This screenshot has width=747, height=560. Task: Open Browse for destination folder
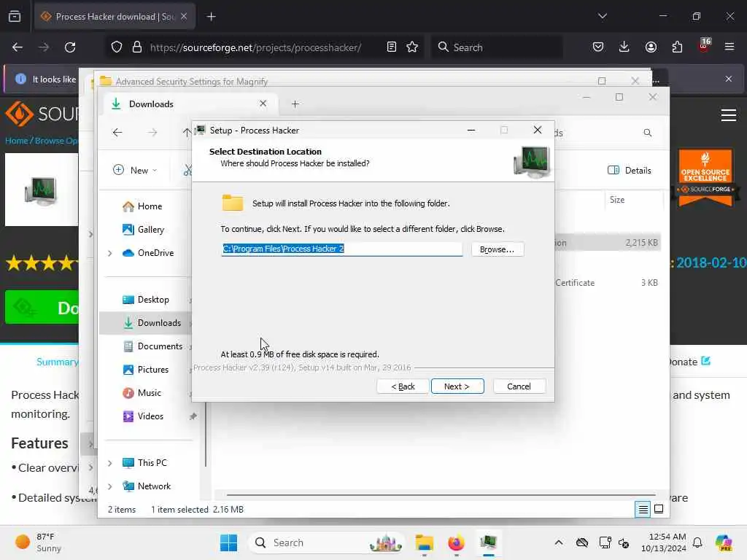[497, 249]
